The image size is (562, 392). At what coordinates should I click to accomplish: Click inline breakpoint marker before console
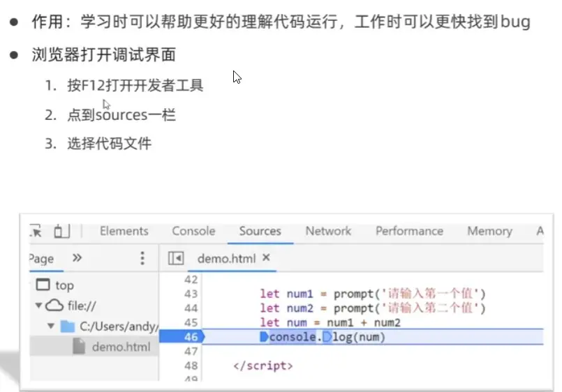(264, 337)
